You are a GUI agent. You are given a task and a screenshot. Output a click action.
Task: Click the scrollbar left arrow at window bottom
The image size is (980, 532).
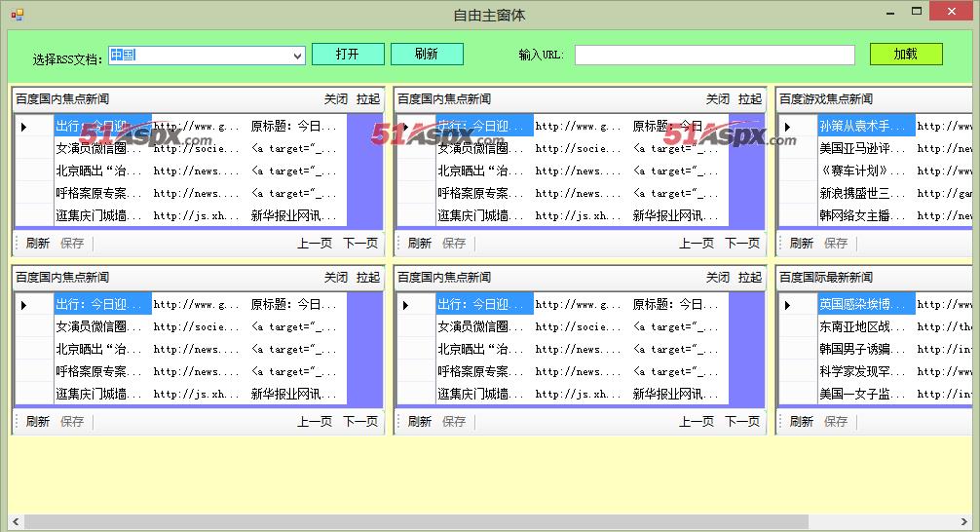point(17,521)
